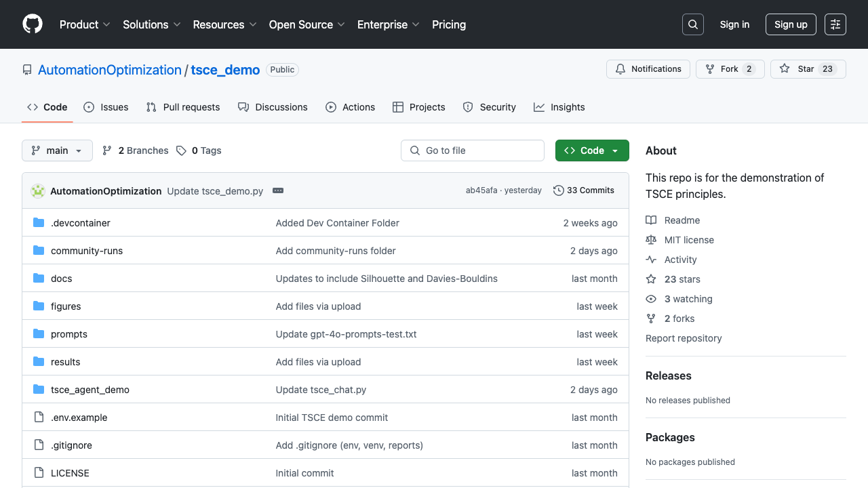The height and width of the screenshot is (488, 868).
Task: Click the .devcontainer folder icon
Action: pos(39,223)
